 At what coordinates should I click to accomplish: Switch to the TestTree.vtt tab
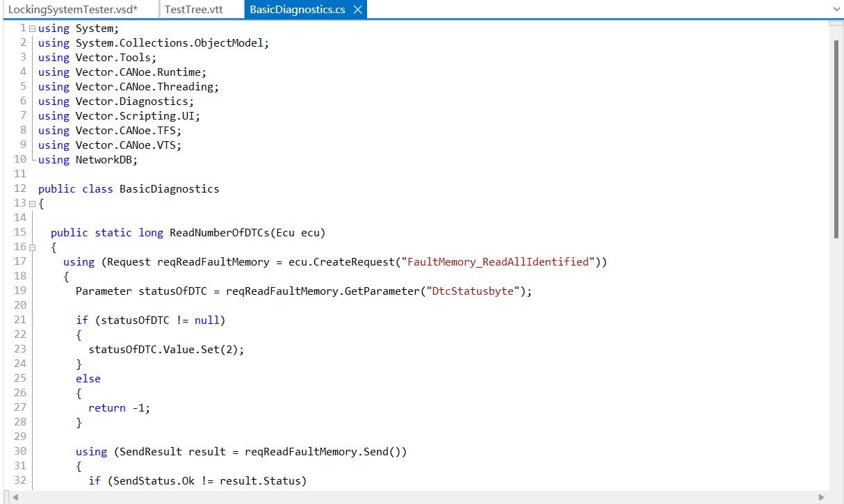point(195,9)
